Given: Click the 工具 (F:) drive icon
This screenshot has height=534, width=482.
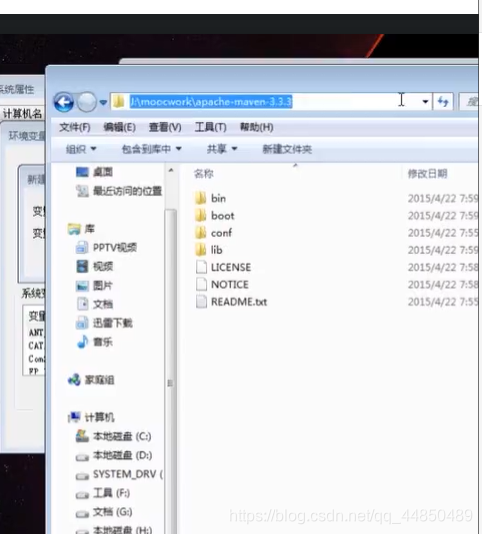Looking at the screenshot, I should (x=82, y=495).
